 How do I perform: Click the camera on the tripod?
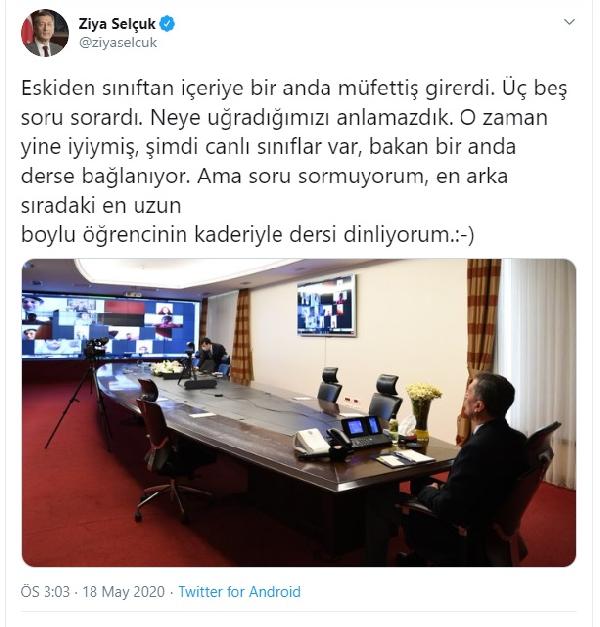[x=95, y=347]
